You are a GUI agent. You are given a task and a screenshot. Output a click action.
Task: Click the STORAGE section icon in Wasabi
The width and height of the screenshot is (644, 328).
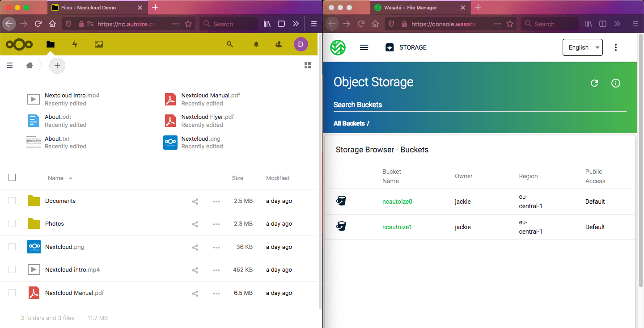390,47
